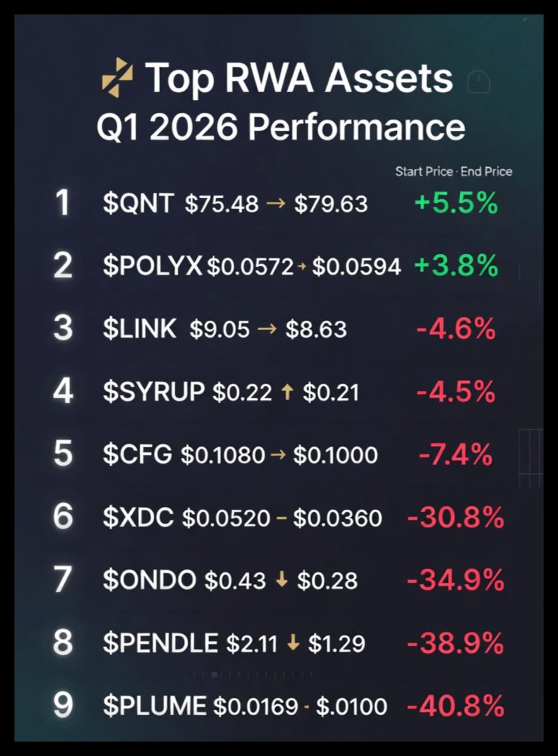Image resolution: width=558 pixels, height=756 pixels.
Task: Click the arrow between $CFG prices
Action: 279,455
